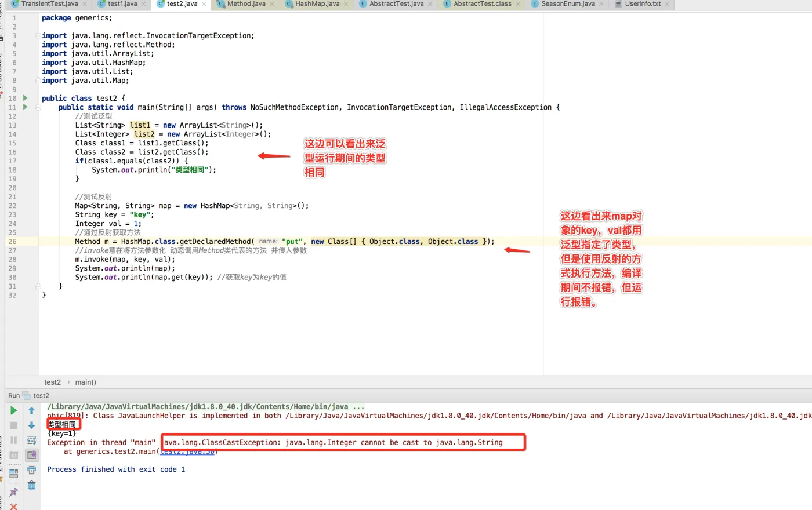The height and width of the screenshot is (510, 812).
Task: Click list2 variable on line 14
Action: click(144, 134)
